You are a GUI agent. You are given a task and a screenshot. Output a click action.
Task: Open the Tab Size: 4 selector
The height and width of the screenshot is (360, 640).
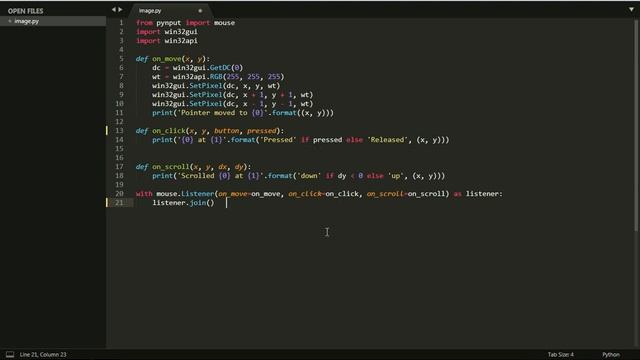(560, 354)
